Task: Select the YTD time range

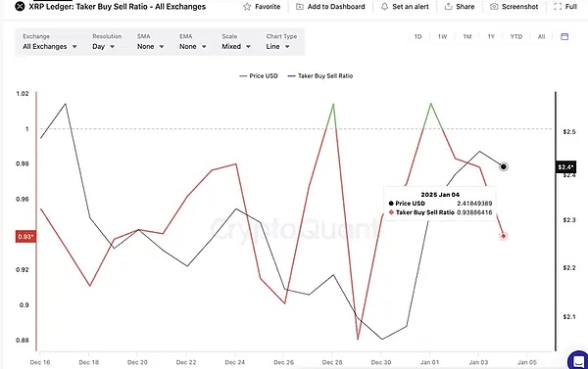Action: coord(516,37)
